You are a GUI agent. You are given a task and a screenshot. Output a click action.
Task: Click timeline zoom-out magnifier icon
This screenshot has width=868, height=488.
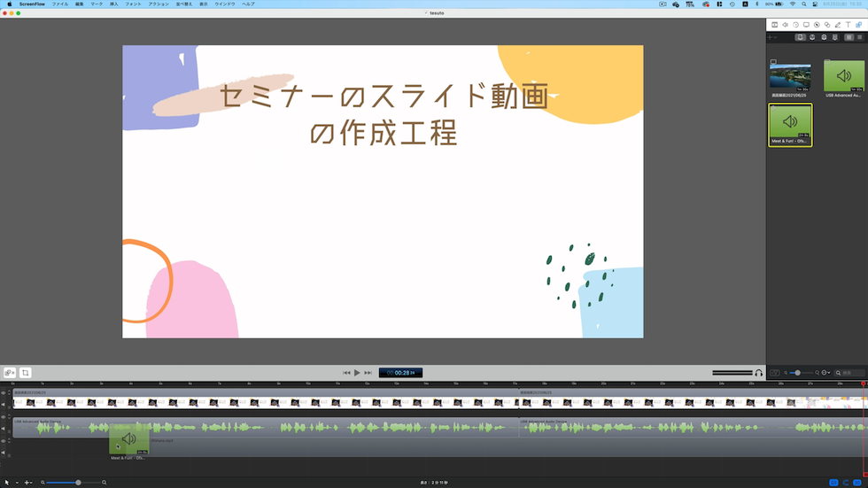click(43, 483)
